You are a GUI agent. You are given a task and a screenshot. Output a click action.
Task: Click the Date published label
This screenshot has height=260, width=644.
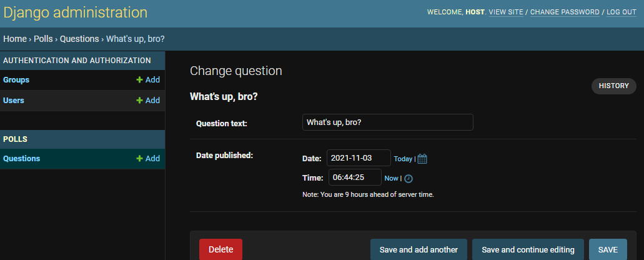coord(224,155)
